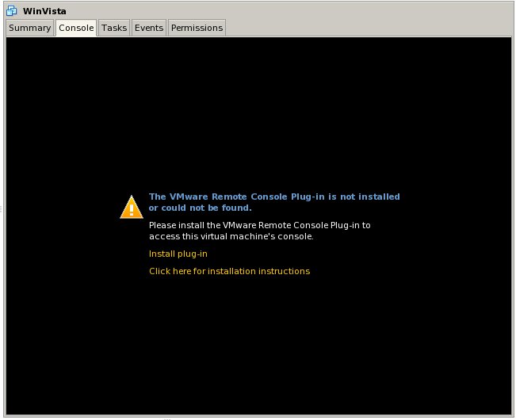Image resolution: width=516 pixels, height=420 pixels.
Task: Click the WinVista title text
Action: (44, 11)
